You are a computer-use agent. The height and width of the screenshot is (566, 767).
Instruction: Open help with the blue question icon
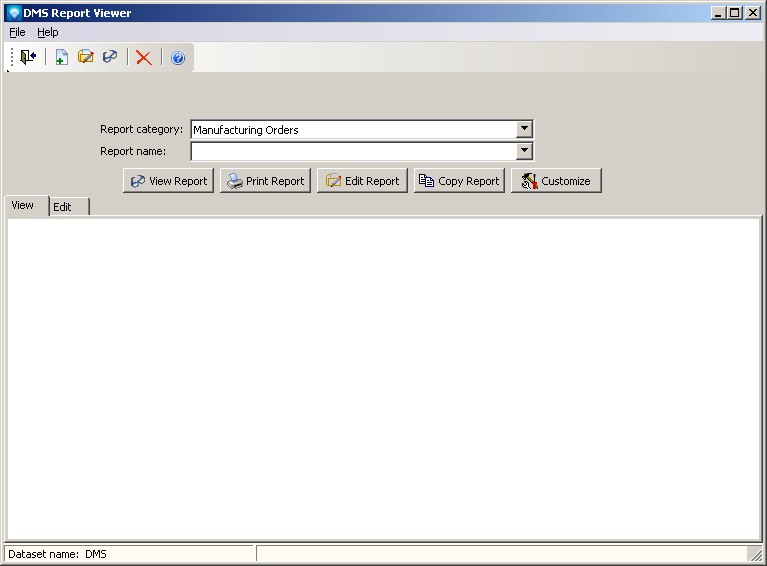point(178,58)
